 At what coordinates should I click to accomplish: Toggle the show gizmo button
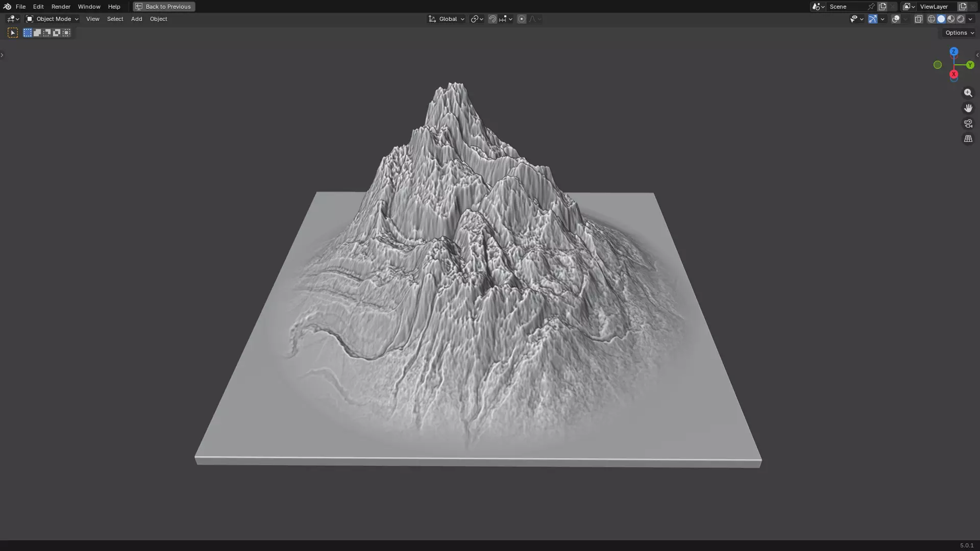[873, 19]
